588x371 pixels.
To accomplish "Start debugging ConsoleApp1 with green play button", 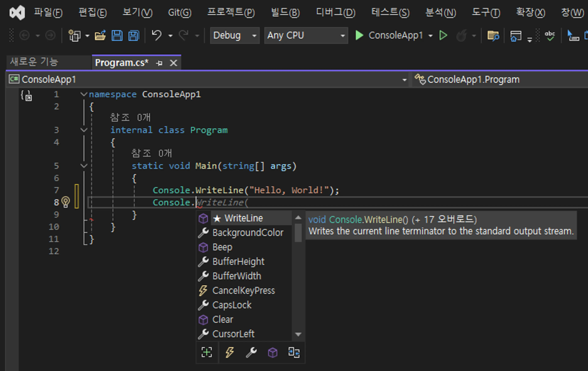I will [x=359, y=35].
